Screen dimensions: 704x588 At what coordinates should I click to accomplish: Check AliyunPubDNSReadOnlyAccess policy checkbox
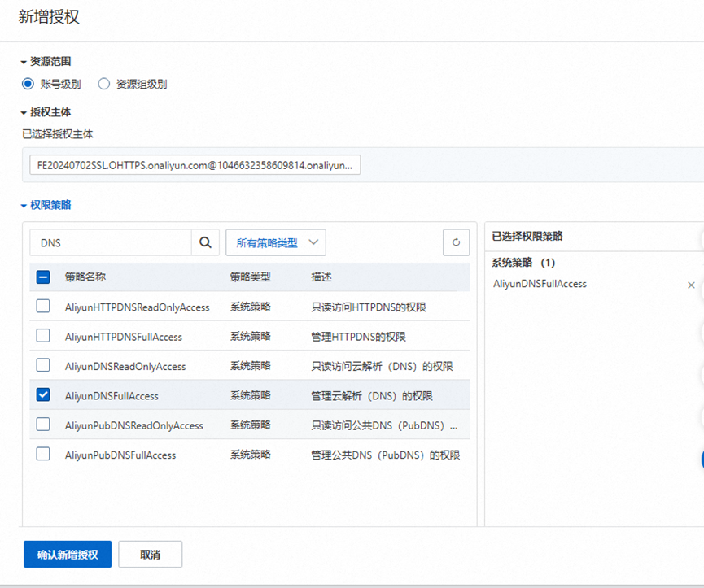[43, 425]
